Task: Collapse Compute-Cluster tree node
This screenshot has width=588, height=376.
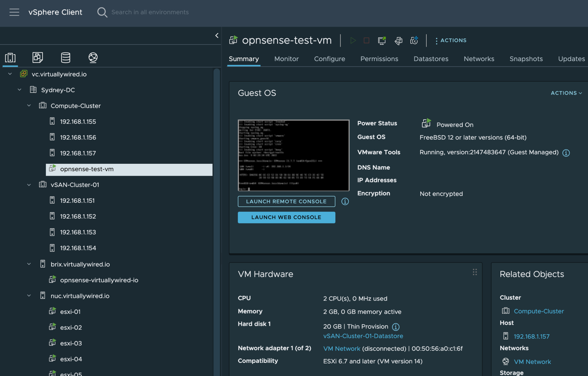Action: click(29, 106)
